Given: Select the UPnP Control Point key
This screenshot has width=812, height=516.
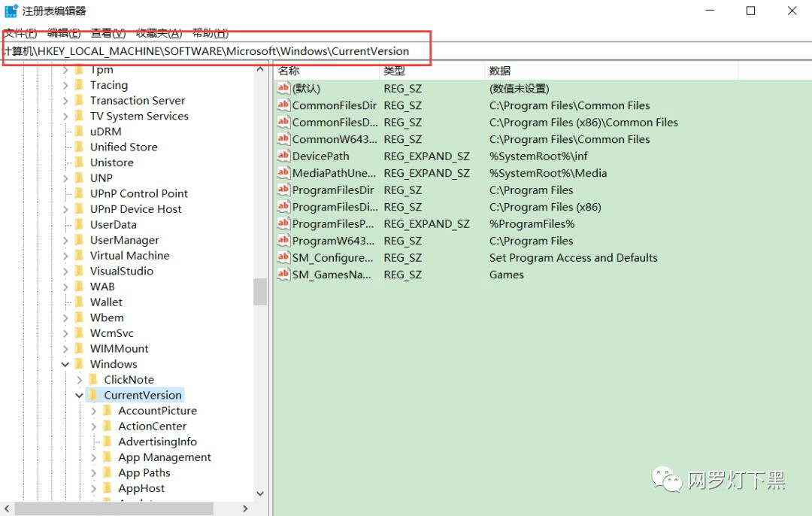Looking at the screenshot, I should [x=139, y=194].
